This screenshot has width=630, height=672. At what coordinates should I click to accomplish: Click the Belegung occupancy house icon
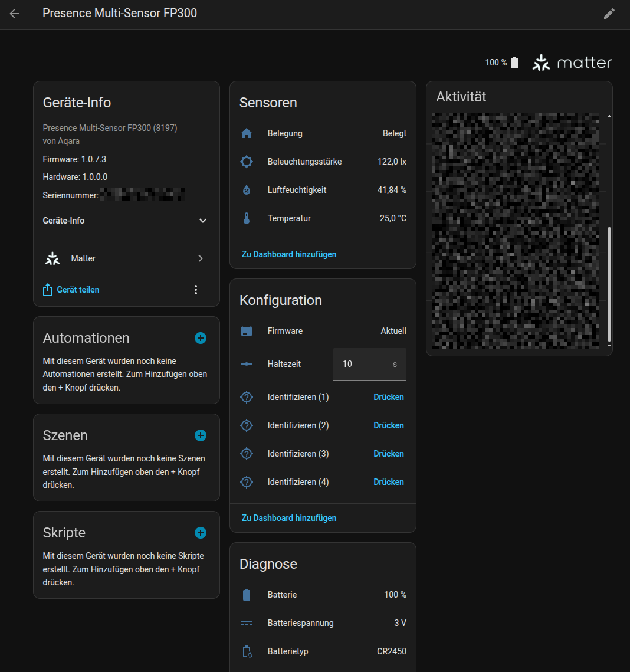tap(246, 133)
